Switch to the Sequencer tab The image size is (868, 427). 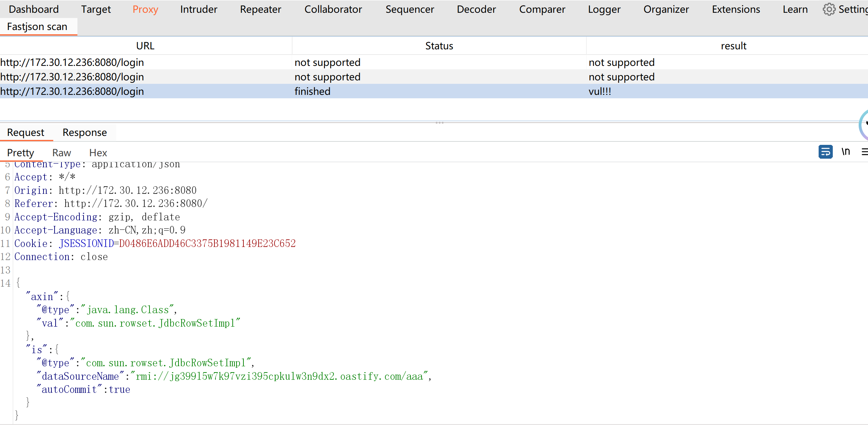(410, 9)
